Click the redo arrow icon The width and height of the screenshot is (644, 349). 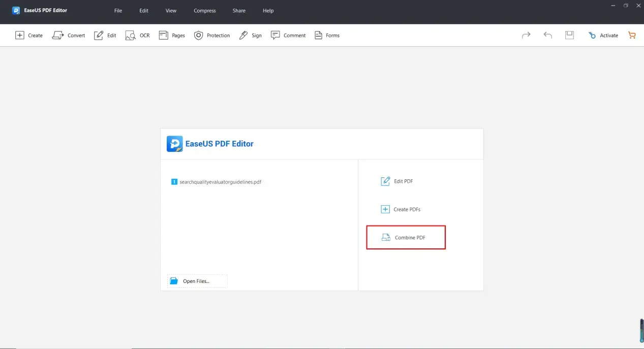526,35
